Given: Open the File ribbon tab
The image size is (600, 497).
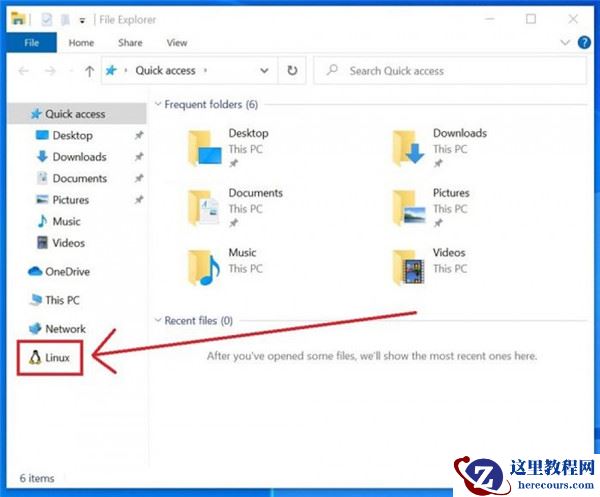Looking at the screenshot, I should [31, 42].
